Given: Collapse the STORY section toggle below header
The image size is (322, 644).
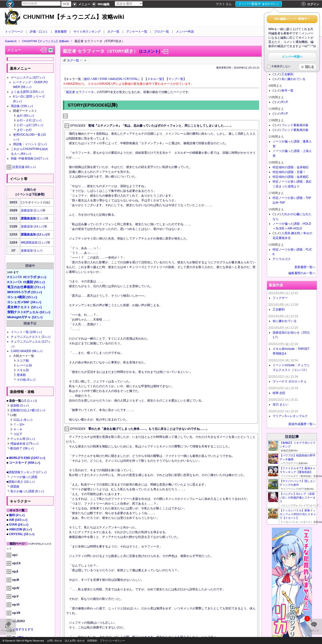Looking at the screenshot, I should (x=65, y=116).
